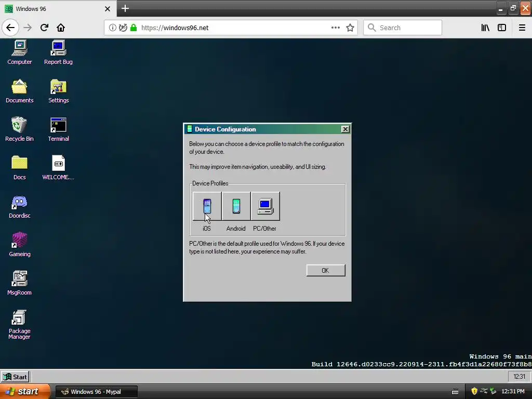This screenshot has width=532, height=399.
Task: Confirm the dialog with OK
Action: coord(326,270)
